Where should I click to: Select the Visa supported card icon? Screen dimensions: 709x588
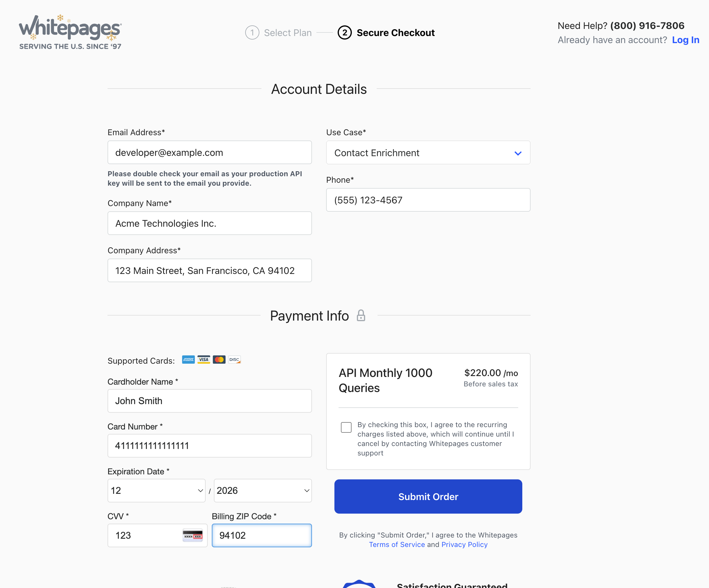(204, 359)
